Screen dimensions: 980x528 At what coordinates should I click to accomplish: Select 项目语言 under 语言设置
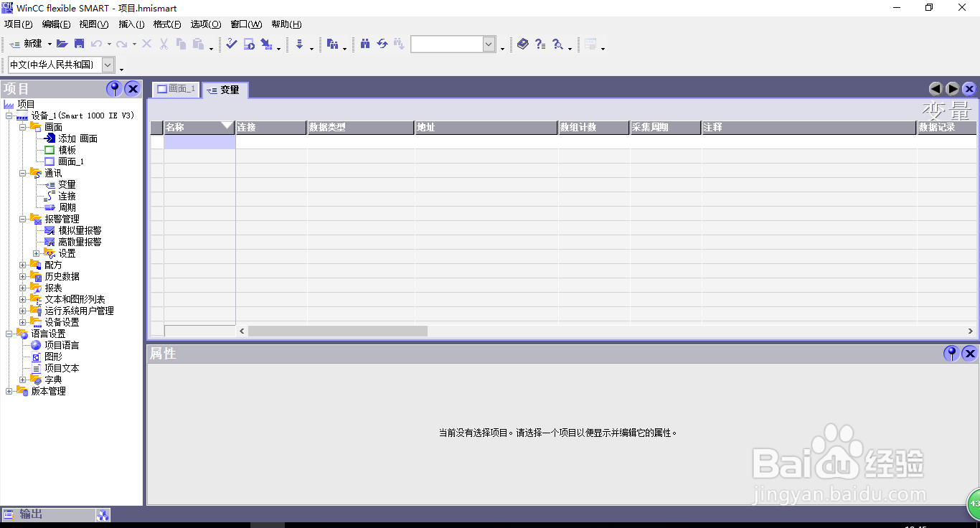[62, 345]
